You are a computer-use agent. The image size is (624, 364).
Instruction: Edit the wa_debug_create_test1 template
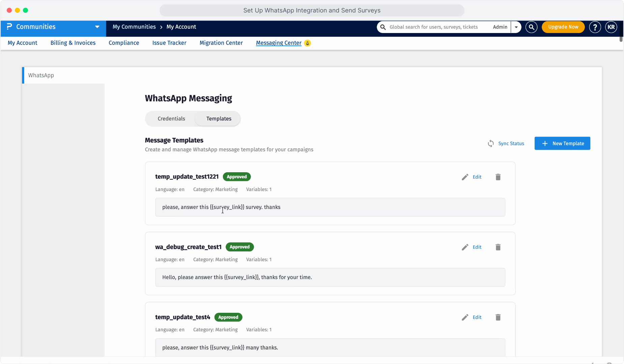[477, 247]
